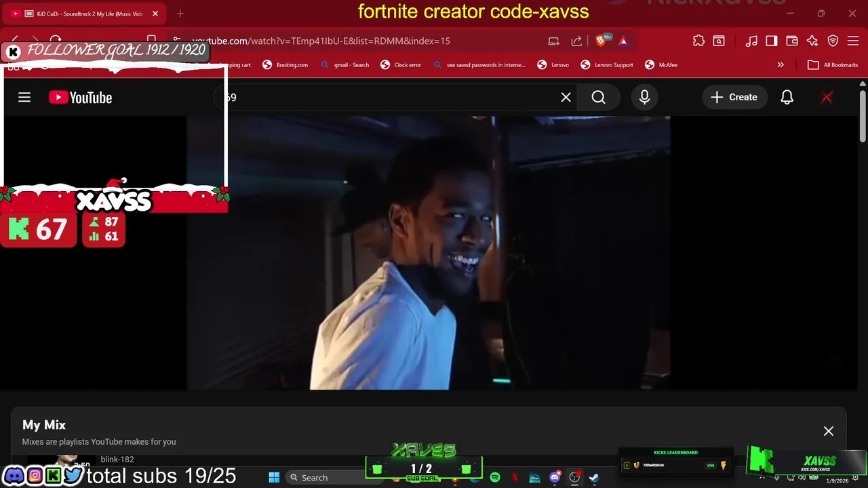This screenshot has height=488, width=868.
Task: Click the YouTube Create button
Action: pos(734,98)
